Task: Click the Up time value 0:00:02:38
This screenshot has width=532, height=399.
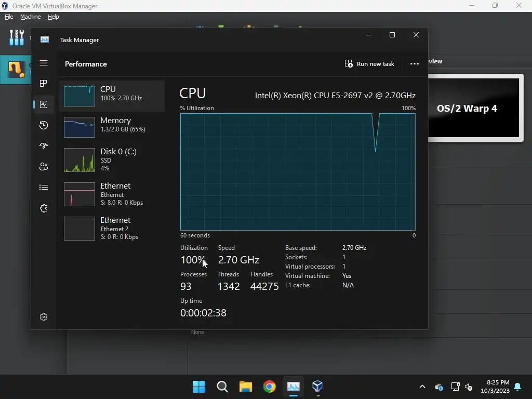Action: click(203, 313)
